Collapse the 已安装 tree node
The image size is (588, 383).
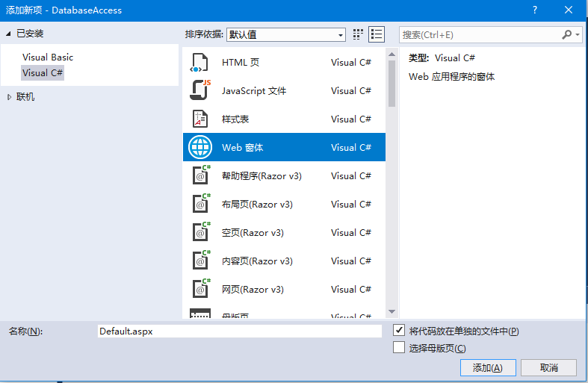pos(9,34)
